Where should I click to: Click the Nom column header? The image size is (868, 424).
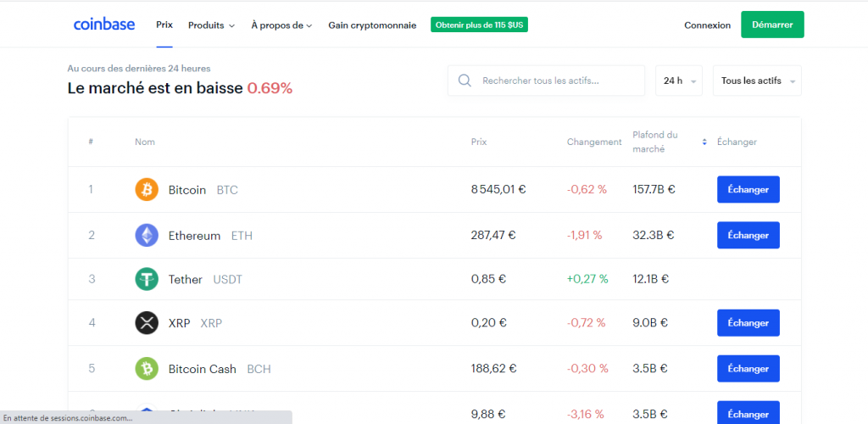click(x=145, y=142)
